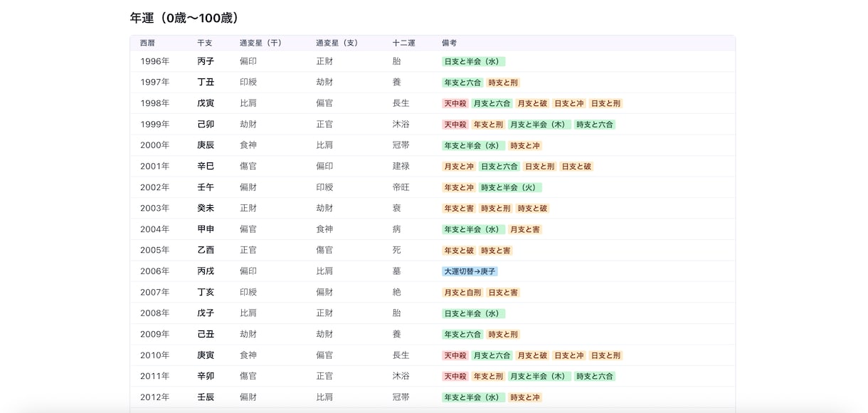Screen dimensions: 868x413
Task: Click the 日支と半会（水） tag in 1996年 row
Action: [x=474, y=62]
